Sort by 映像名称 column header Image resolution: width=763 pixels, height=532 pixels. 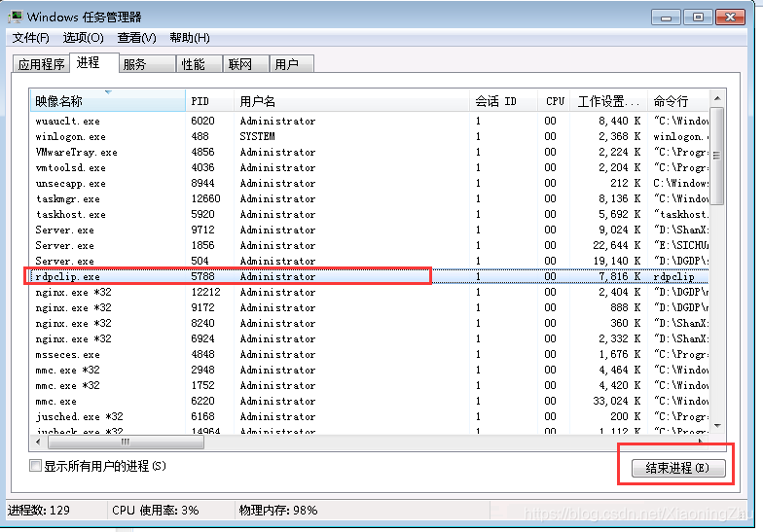click(x=107, y=101)
